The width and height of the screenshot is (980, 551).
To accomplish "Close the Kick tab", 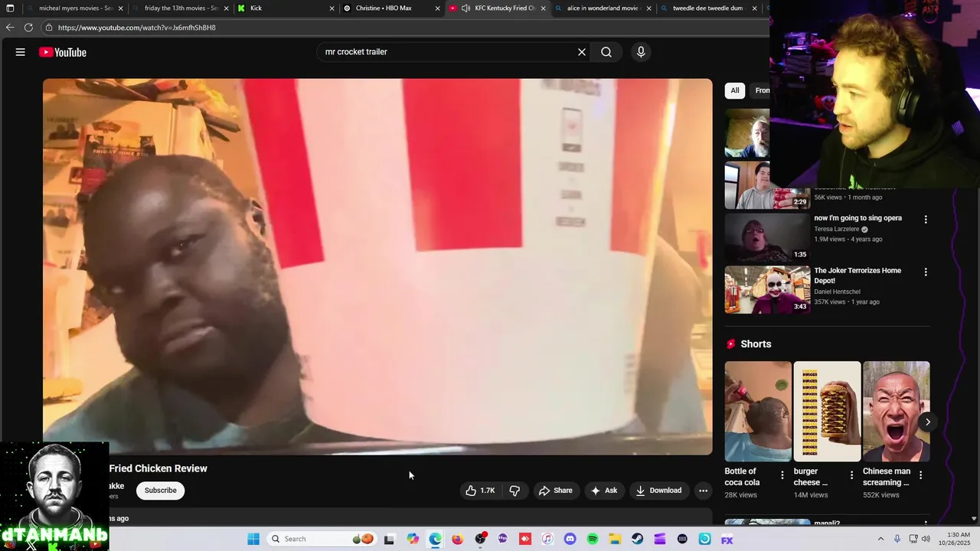I will (x=332, y=8).
